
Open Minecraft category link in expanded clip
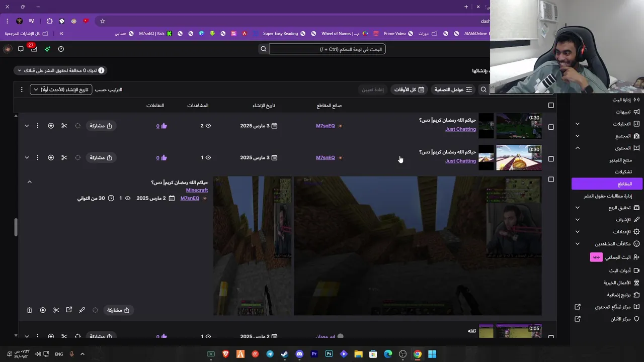[x=197, y=190]
